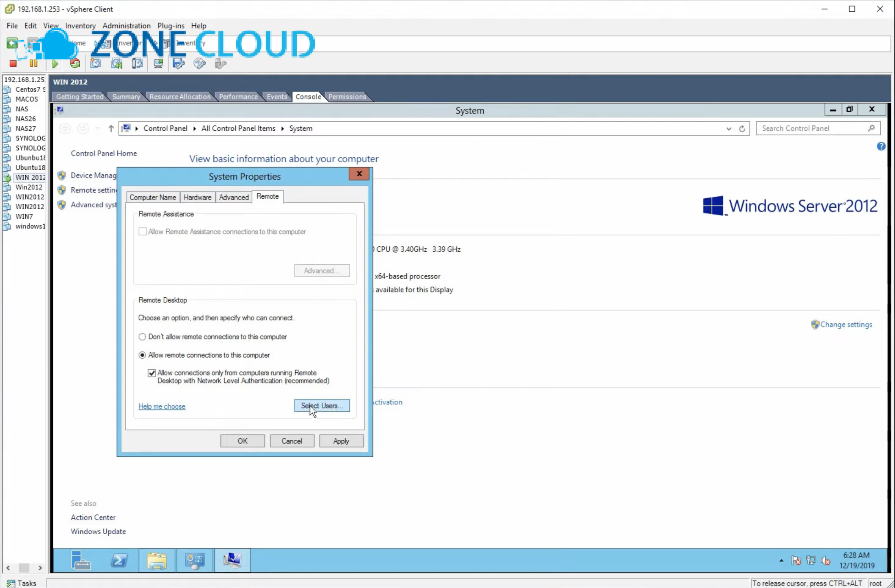Viewport: 895px width, 588px height.
Task: Select the MACOS virtual machine
Action: coord(26,99)
